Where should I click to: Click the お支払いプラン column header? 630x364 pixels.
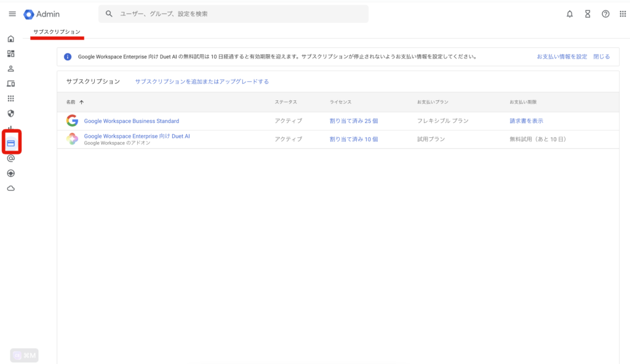(x=433, y=102)
